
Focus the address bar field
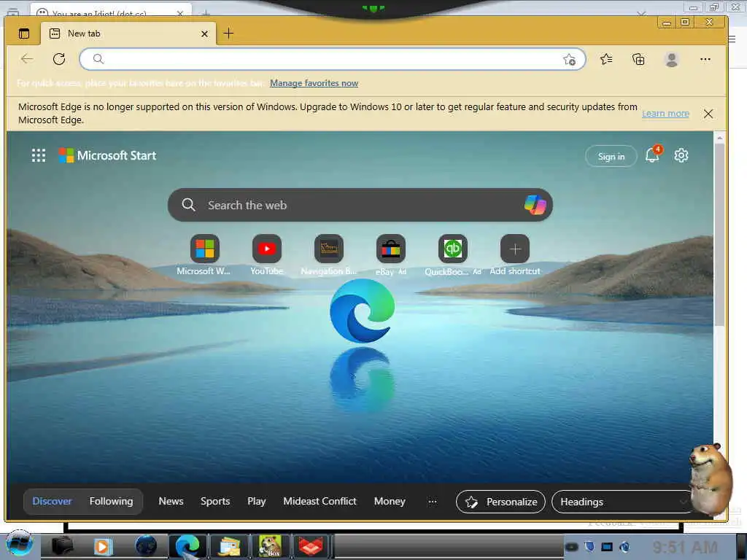point(332,59)
